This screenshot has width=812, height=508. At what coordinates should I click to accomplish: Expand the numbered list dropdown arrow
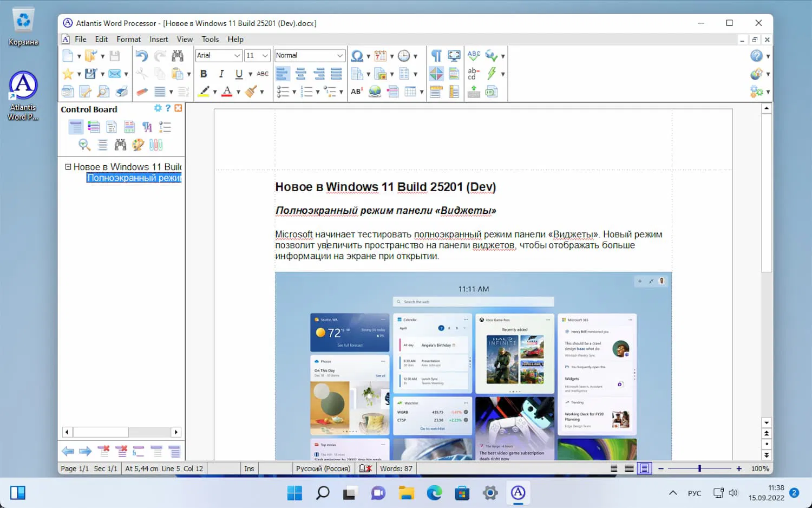(318, 92)
